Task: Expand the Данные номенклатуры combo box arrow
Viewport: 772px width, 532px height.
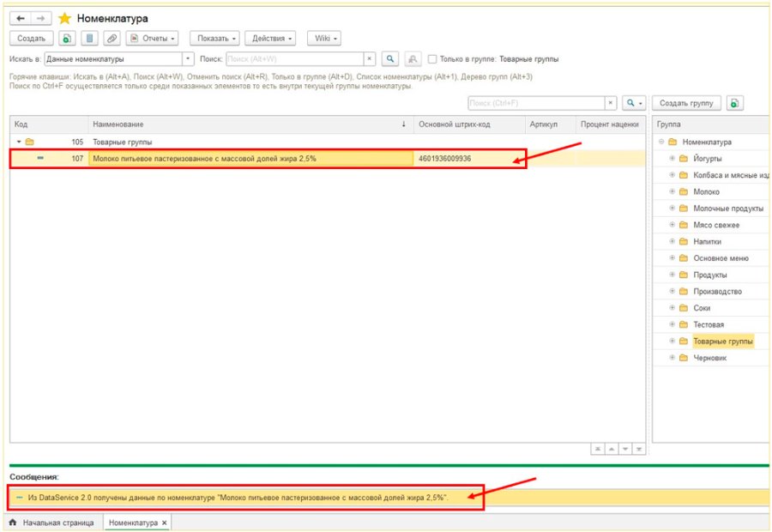Action: click(x=188, y=59)
